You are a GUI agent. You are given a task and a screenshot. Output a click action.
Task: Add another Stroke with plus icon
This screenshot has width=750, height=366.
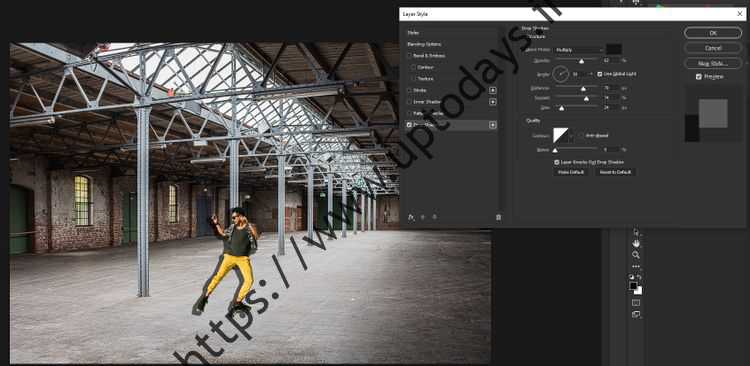493,90
